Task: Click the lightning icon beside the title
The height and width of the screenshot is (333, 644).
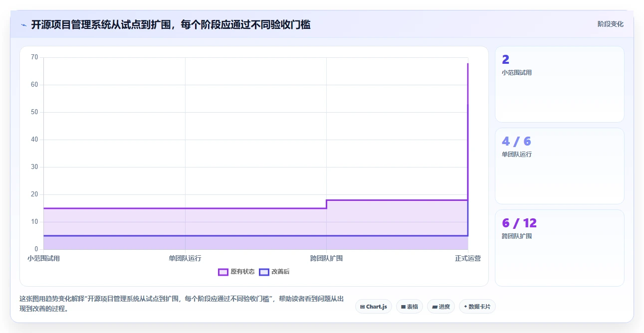Action: tap(23, 25)
